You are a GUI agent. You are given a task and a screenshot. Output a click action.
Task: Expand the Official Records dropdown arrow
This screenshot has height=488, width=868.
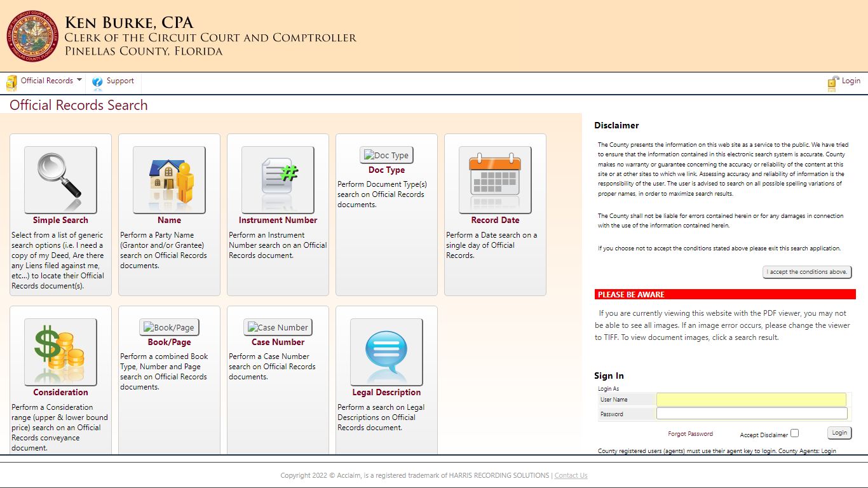[79, 80]
